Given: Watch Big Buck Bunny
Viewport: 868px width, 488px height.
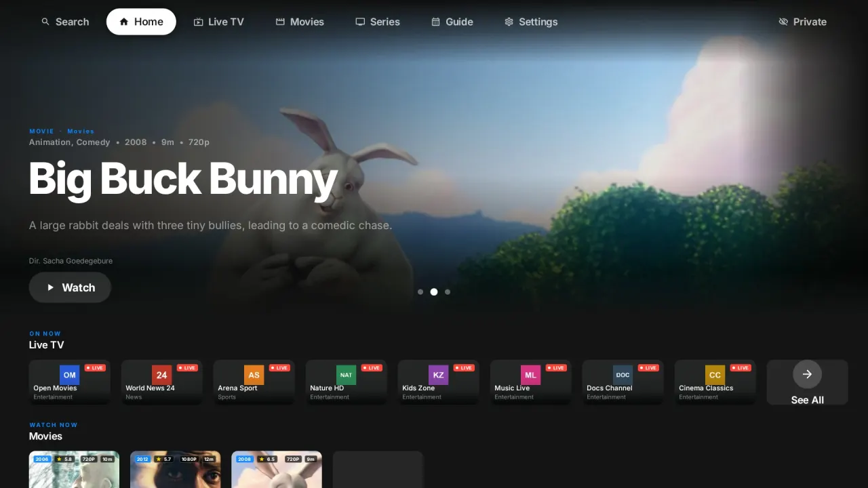Looking at the screenshot, I should (x=70, y=287).
